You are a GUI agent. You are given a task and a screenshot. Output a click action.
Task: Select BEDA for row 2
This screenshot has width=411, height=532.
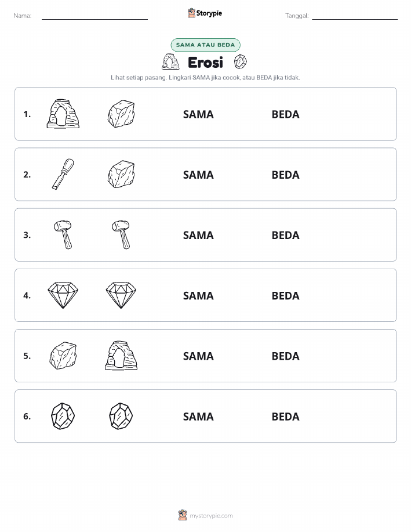pos(286,175)
